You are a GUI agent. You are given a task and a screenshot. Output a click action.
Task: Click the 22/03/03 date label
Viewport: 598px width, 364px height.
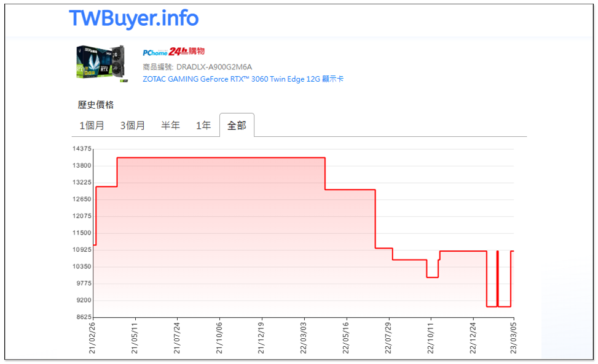point(303,338)
